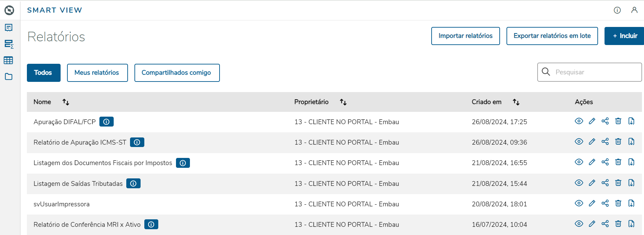Click the help info icon in top bar
Viewport: 644px width, 235px height.
tap(617, 10)
